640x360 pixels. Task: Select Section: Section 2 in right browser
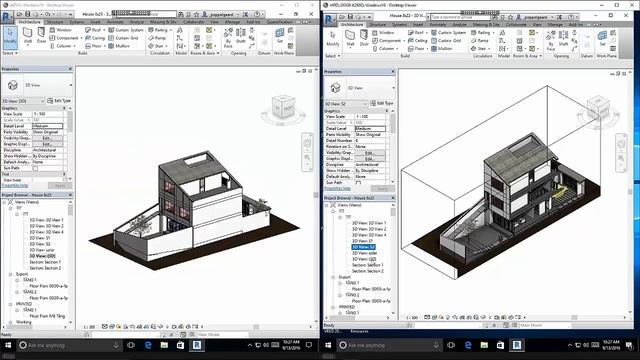pyautogui.click(x=368, y=271)
